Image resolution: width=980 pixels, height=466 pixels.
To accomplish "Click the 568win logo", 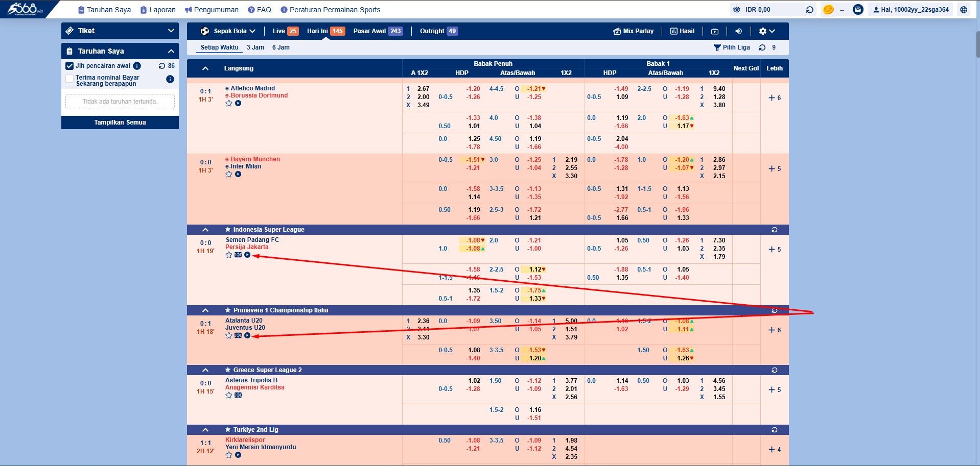I will click(25, 9).
